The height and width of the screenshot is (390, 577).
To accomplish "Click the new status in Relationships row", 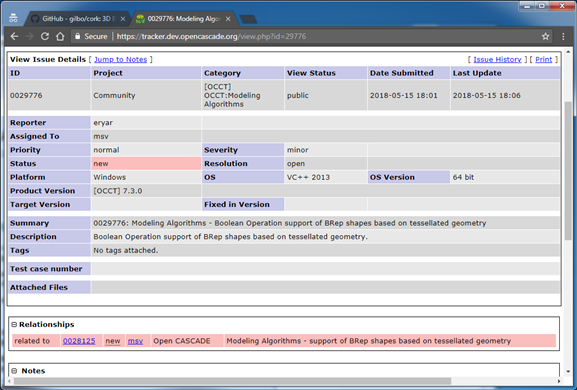I will [x=113, y=341].
